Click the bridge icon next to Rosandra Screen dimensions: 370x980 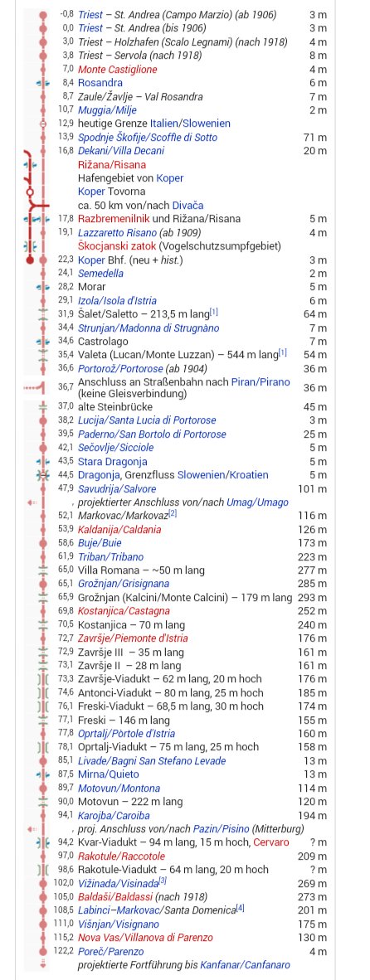tap(42, 83)
